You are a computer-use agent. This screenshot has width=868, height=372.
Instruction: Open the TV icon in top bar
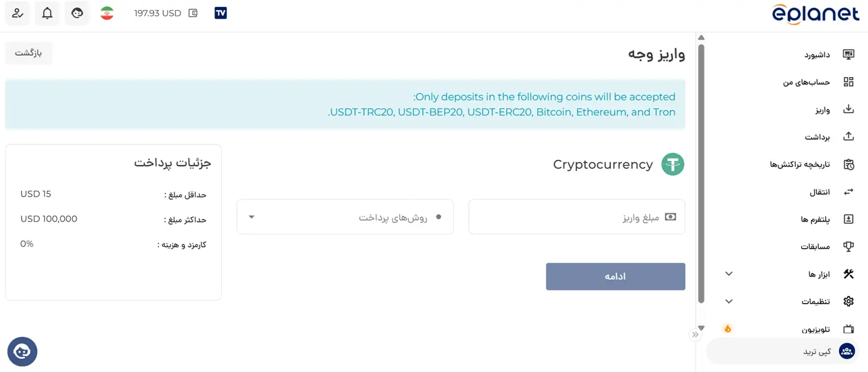pyautogui.click(x=221, y=13)
